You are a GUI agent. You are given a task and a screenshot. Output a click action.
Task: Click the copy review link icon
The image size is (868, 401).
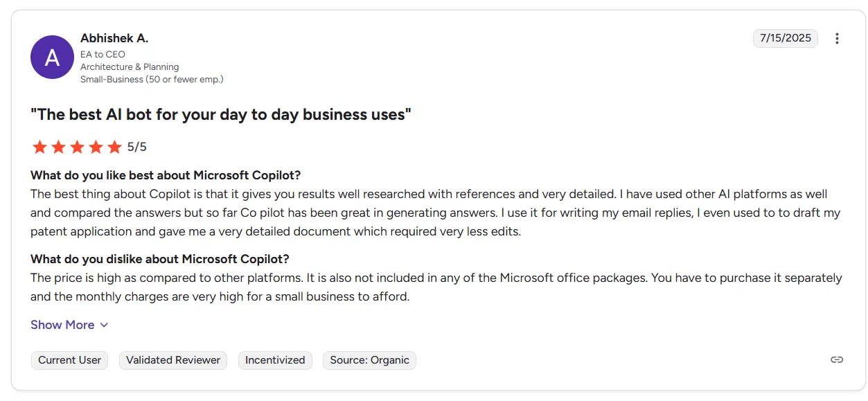[837, 359]
